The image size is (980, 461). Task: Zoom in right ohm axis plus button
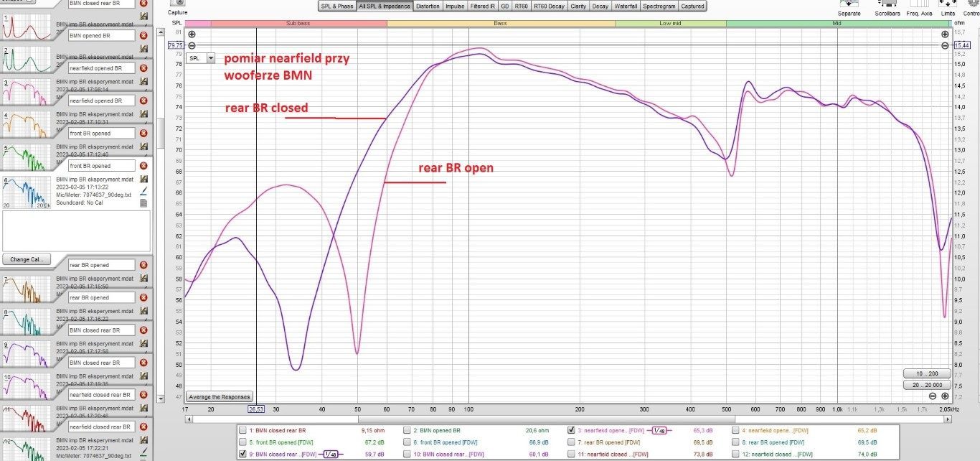945,34
